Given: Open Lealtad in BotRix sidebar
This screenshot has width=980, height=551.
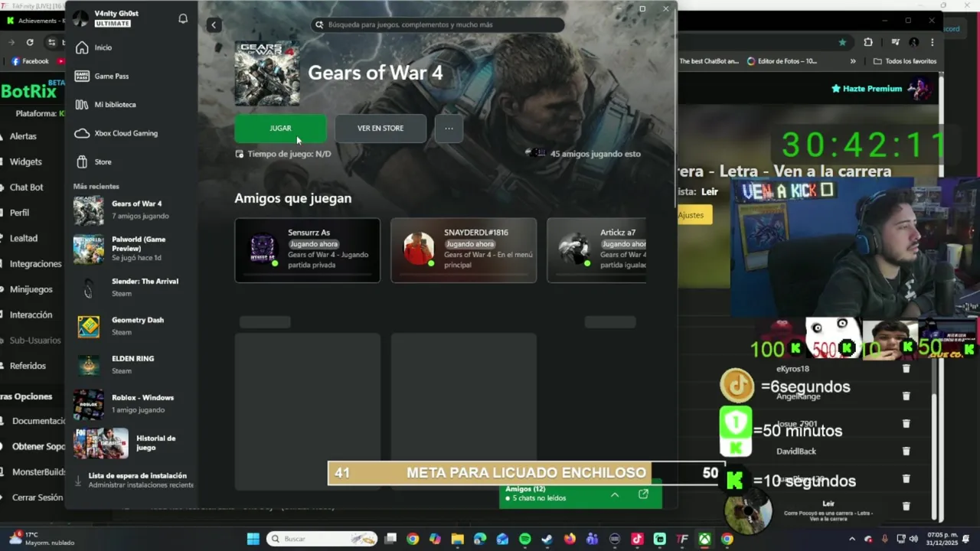Looking at the screenshot, I should (x=23, y=238).
